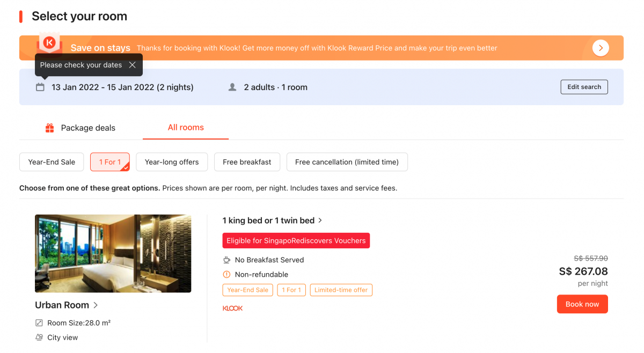Click the S$ 267.08 price

click(x=583, y=271)
